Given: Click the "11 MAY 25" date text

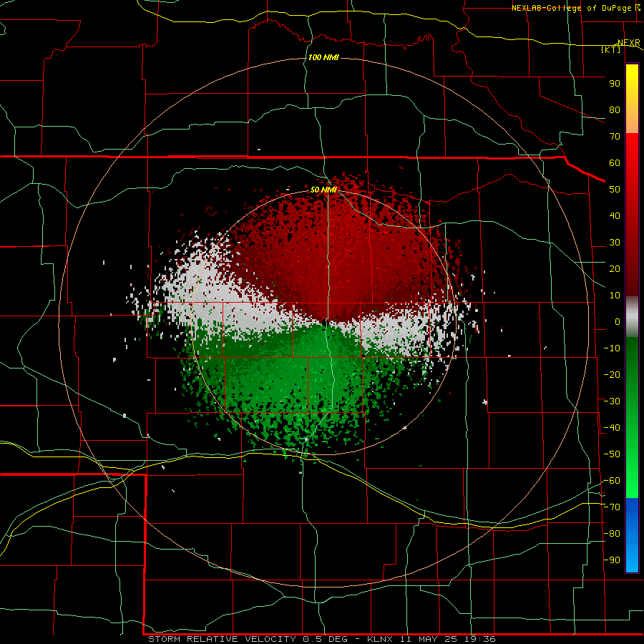Looking at the screenshot, I should 429,639.
